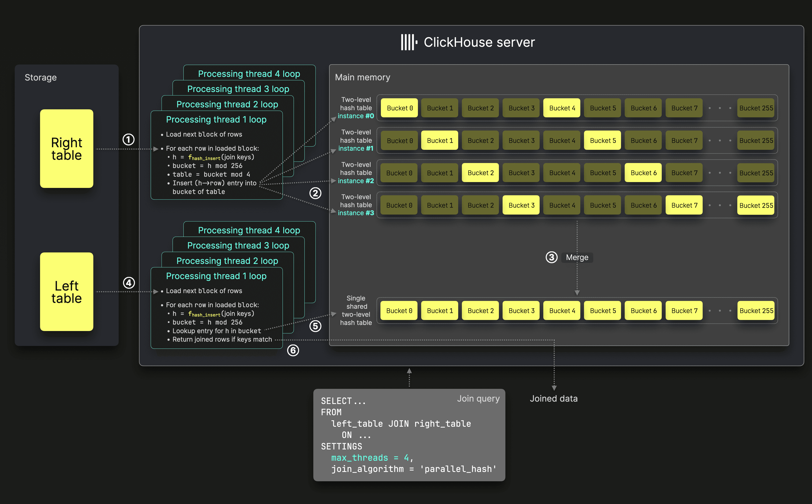Click Bucket 0 in shared hash table
The width and height of the screenshot is (812, 504).
(399, 311)
